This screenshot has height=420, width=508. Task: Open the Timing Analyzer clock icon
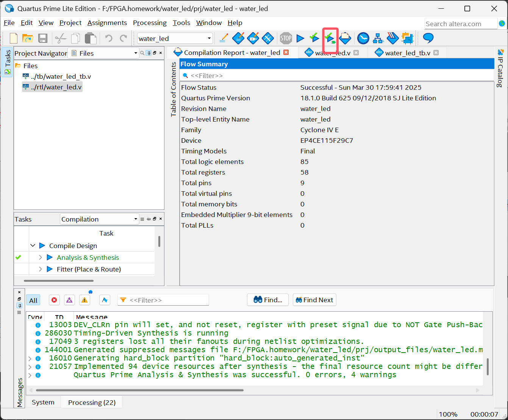tap(363, 38)
